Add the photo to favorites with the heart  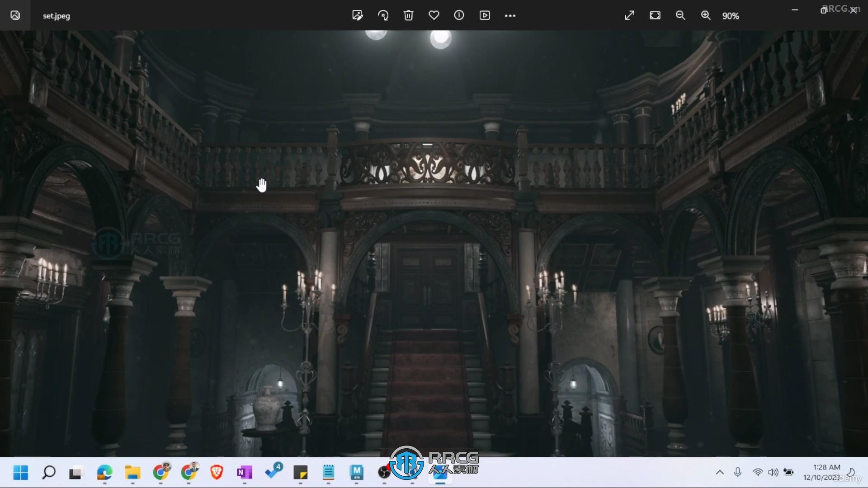(434, 15)
